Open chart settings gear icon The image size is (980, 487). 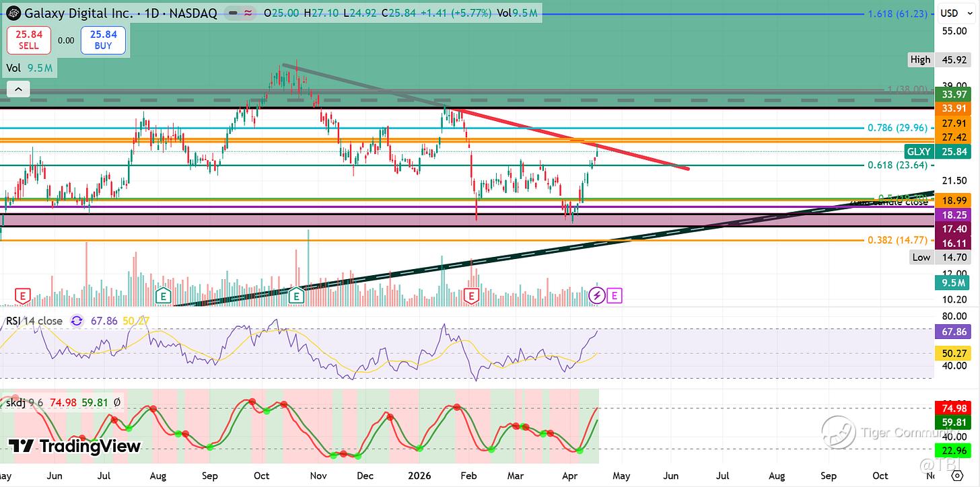pyautogui.click(x=957, y=475)
